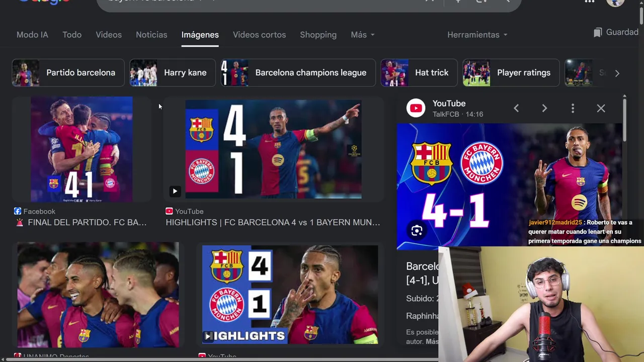Screen dimensions: 644x362
Task: Select the Hat trick filter chip
Action: [x=419, y=73]
